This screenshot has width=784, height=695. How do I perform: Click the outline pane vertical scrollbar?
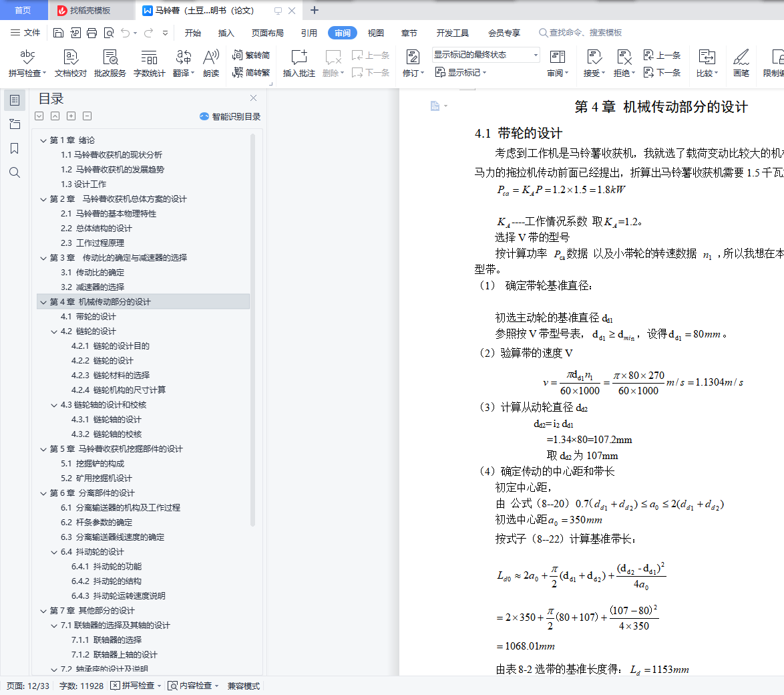click(252, 330)
